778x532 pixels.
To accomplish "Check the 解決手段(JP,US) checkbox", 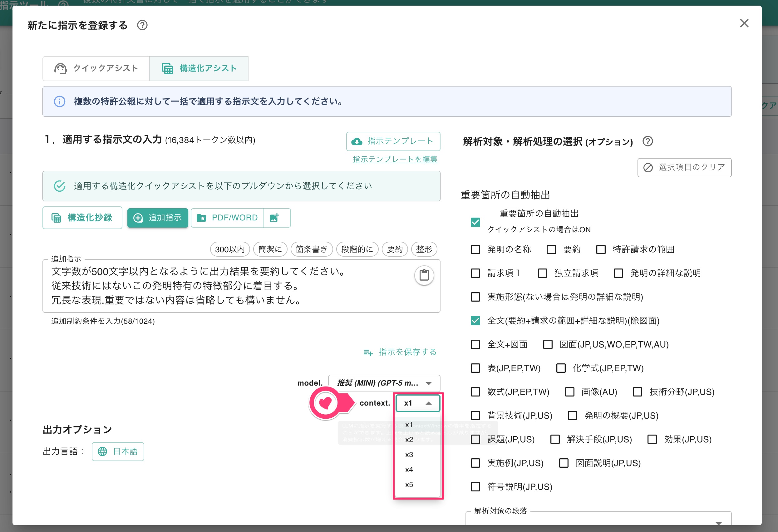I will 555,440.
